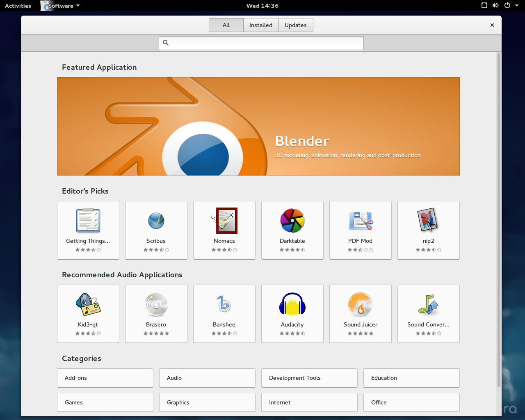The height and width of the screenshot is (420, 525).
Task: Click the Darktable star rating
Action: pos(292,250)
